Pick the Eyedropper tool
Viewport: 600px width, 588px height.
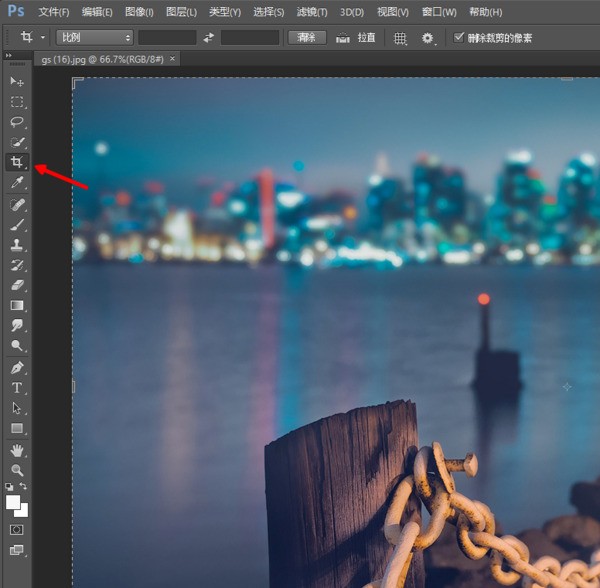17,183
